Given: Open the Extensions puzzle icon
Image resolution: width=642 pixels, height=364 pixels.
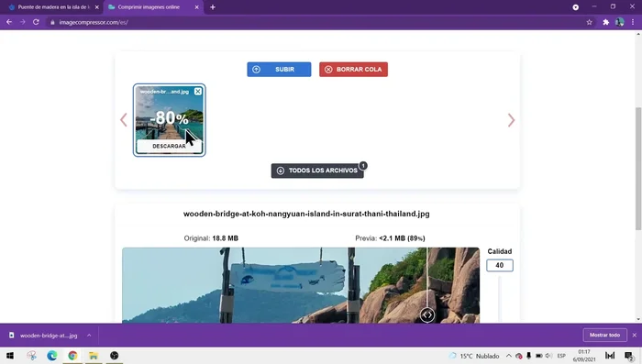Looking at the screenshot, I should [606, 22].
